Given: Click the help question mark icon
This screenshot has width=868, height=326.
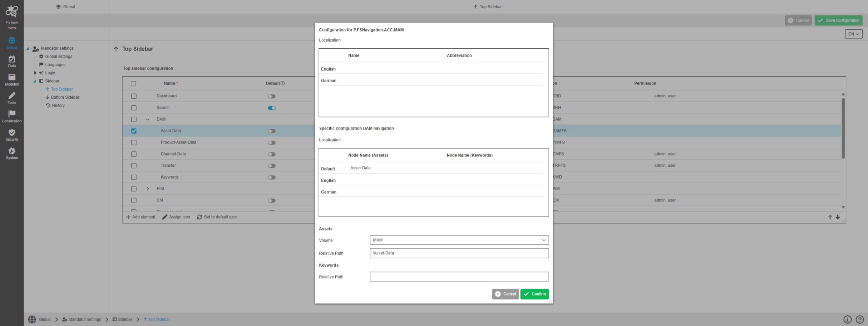Looking at the screenshot, I should 860,320.
